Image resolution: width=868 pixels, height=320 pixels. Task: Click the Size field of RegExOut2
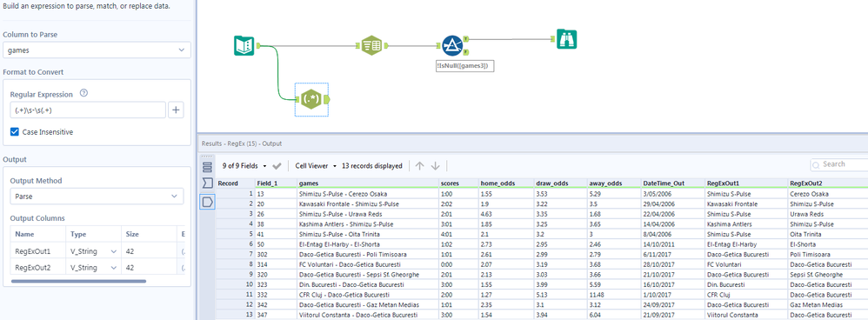click(149, 268)
